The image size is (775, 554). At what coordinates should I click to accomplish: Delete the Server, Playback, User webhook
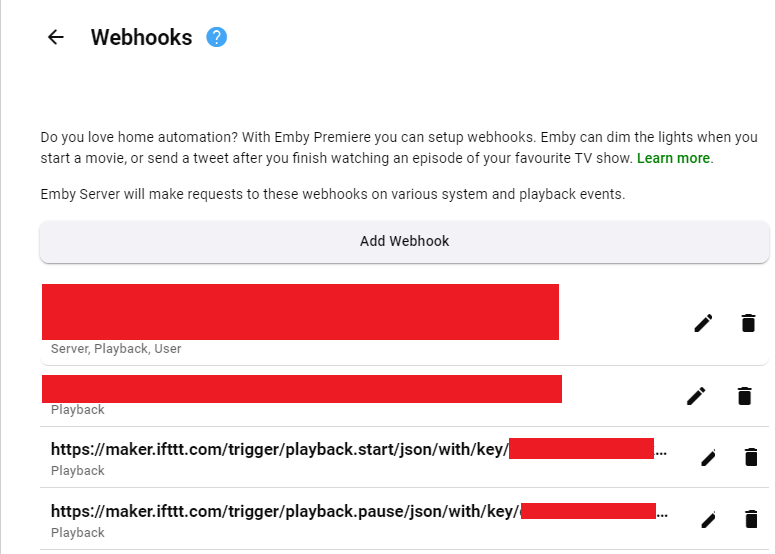click(748, 323)
